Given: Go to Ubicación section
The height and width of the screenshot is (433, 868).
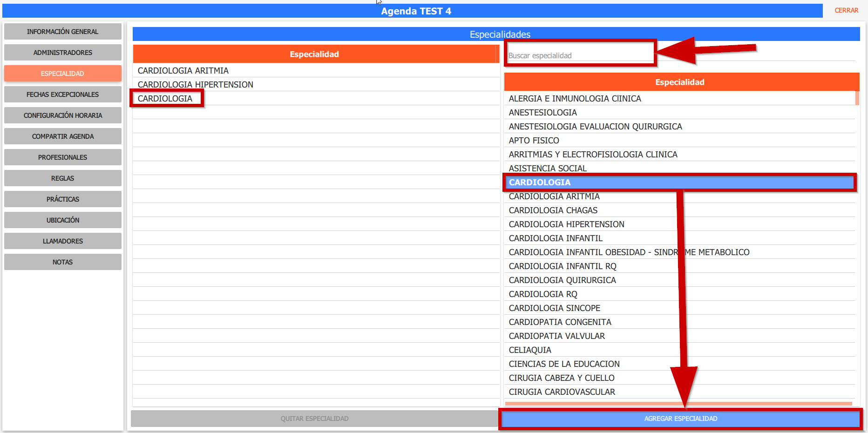Looking at the screenshot, I should coord(62,220).
